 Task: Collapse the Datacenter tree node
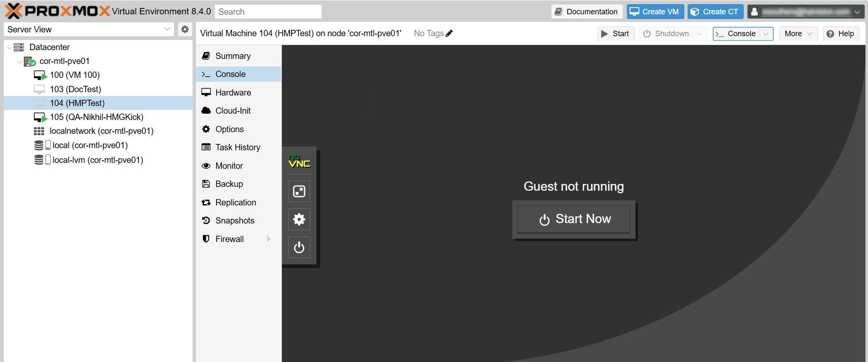coord(10,48)
